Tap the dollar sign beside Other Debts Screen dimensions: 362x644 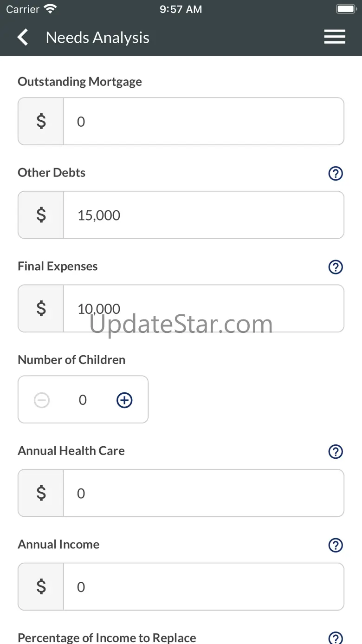[x=41, y=215]
